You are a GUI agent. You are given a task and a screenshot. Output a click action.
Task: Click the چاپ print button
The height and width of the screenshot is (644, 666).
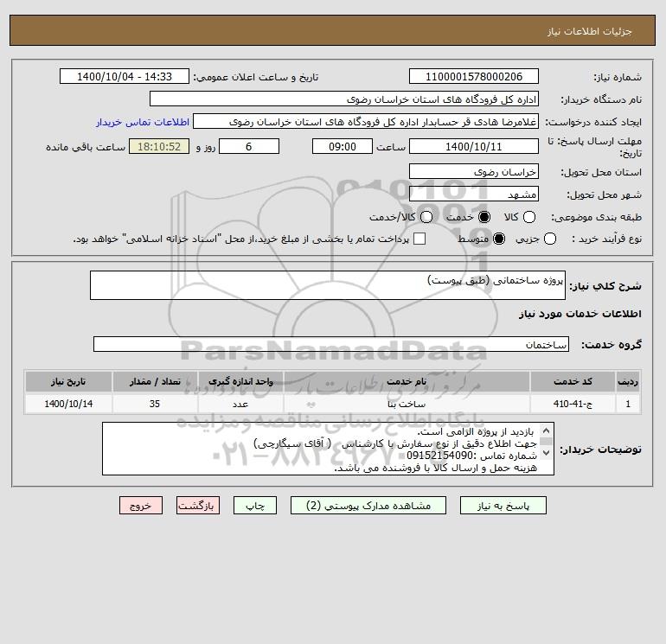pyautogui.click(x=255, y=506)
